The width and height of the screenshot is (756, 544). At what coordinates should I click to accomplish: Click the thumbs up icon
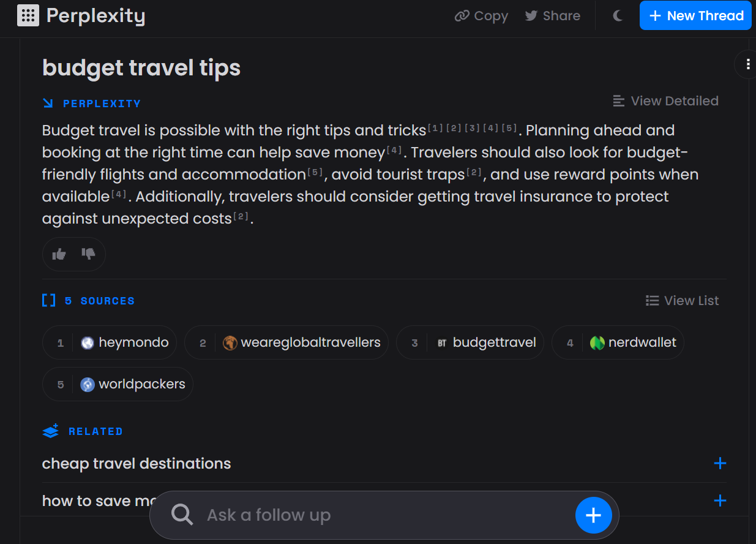pos(59,254)
